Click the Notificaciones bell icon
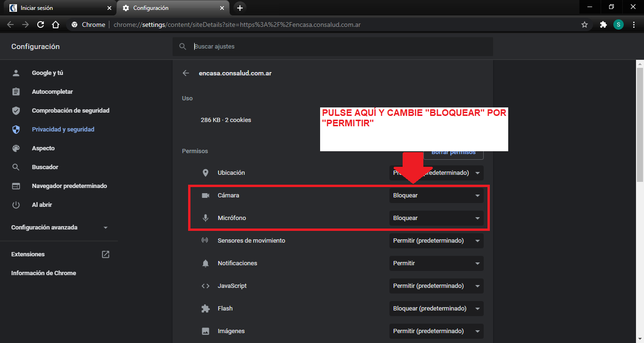 tap(206, 263)
